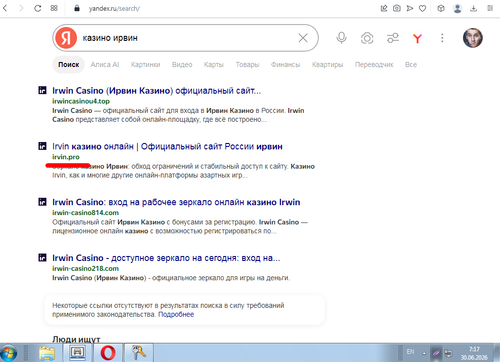Viewport: 500px width, 362px height.
Task: Open the Windows Start button
Action: [x=9, y=353]
